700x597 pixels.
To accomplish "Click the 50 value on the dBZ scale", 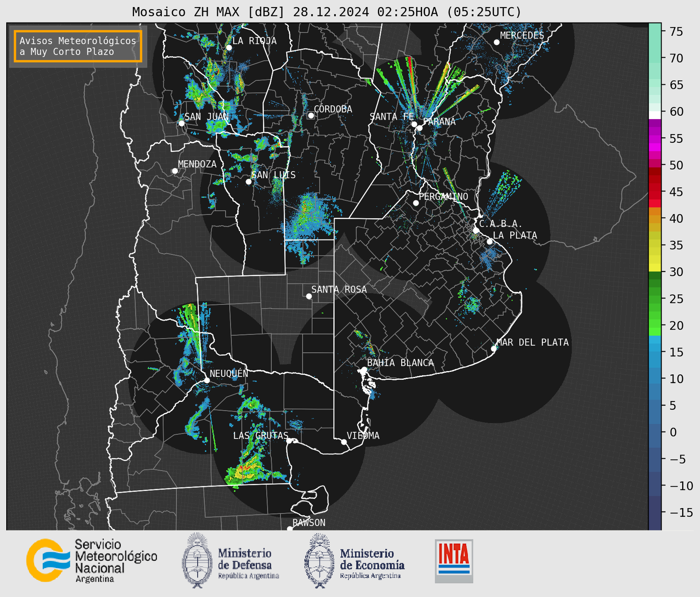I will (x=676, y=165).
